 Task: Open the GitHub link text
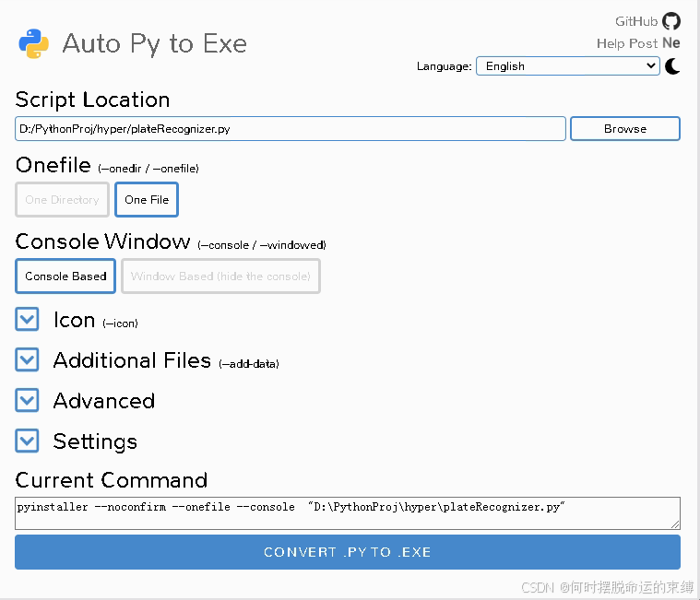(x=636, y=21)
